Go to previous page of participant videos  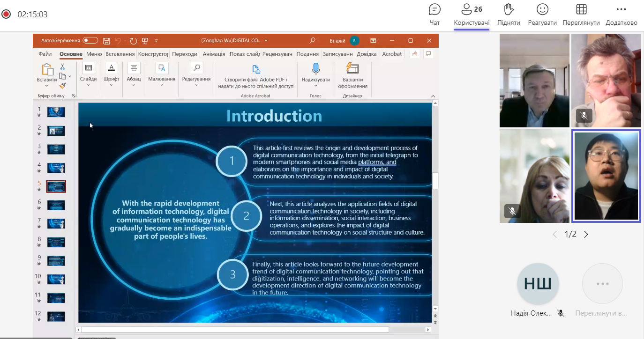555,234
